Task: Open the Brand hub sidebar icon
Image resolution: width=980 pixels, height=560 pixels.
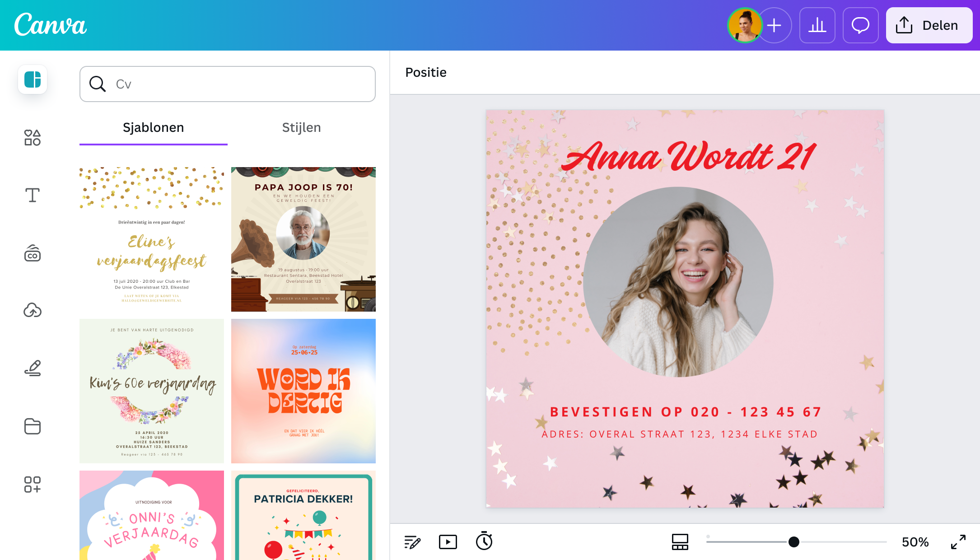Action: point(33,253)
